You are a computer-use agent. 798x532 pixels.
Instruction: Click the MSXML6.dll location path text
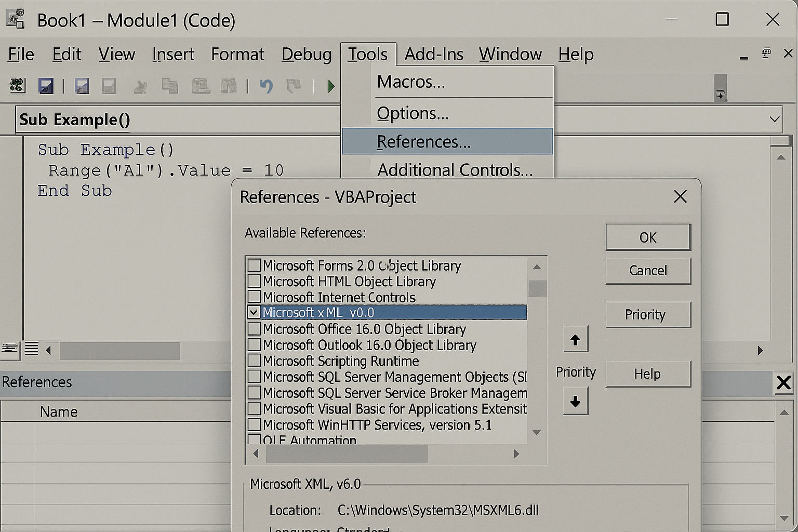coord(438,510)
